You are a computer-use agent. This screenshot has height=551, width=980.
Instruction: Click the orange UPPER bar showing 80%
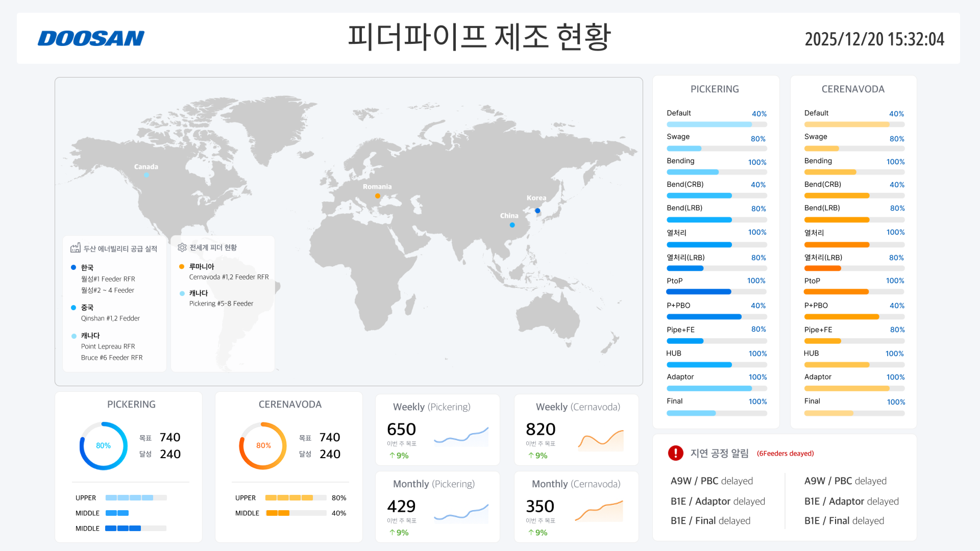coord(296,497)
